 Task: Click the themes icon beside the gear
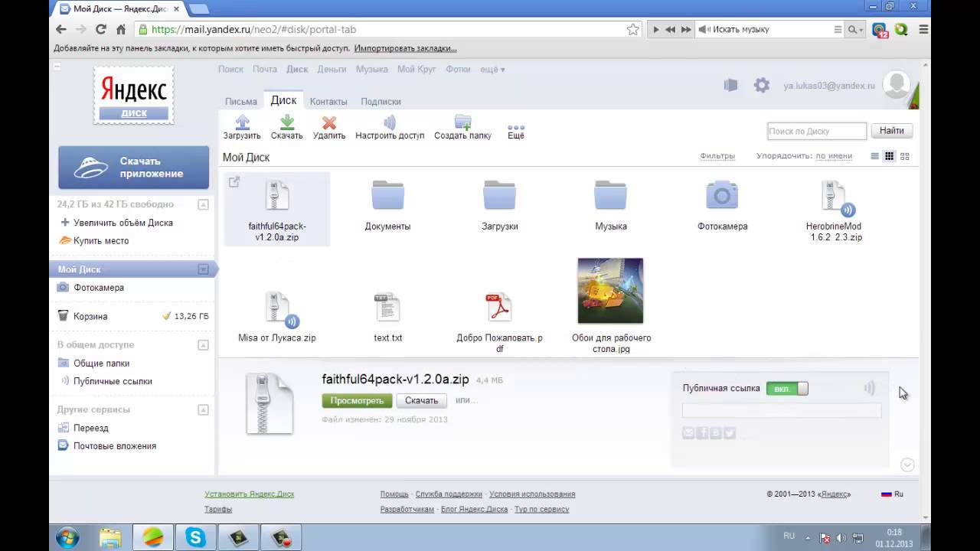click(x=731, y=86)
